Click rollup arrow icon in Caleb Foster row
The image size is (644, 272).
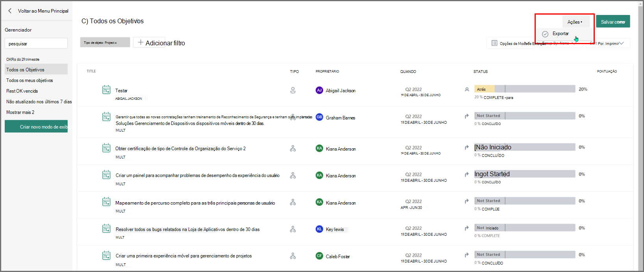click(x=467, y=255)
